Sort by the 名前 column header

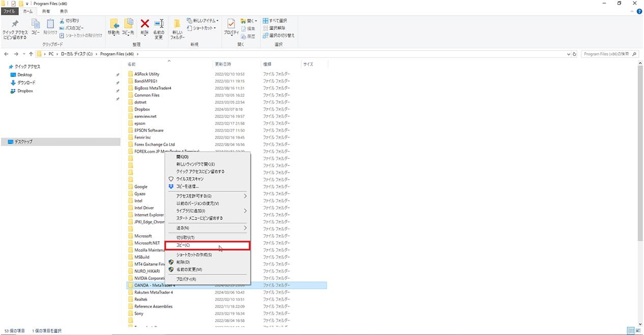[x=169, y=65]
